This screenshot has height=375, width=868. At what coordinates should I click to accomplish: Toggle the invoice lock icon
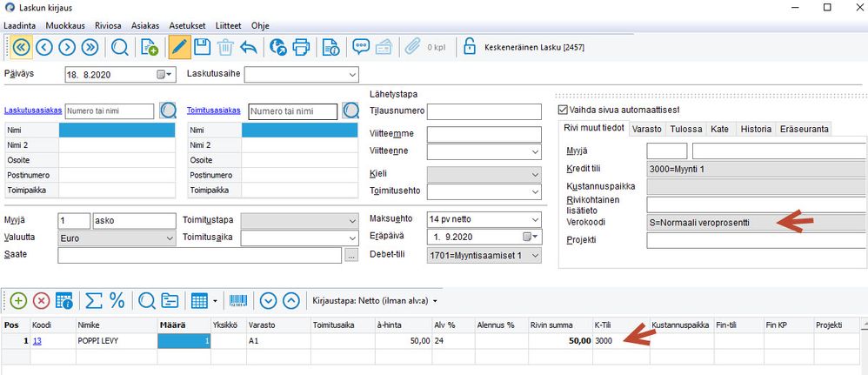tap(470, 48)
